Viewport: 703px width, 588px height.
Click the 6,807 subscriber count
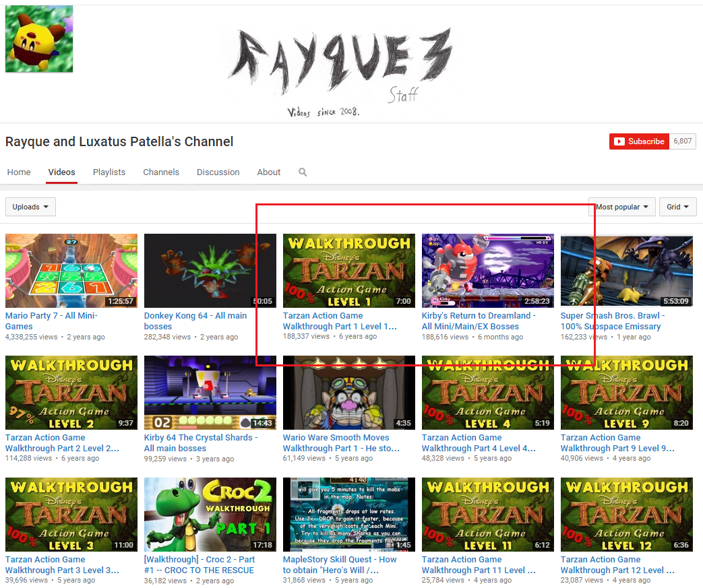click(682, 141)
